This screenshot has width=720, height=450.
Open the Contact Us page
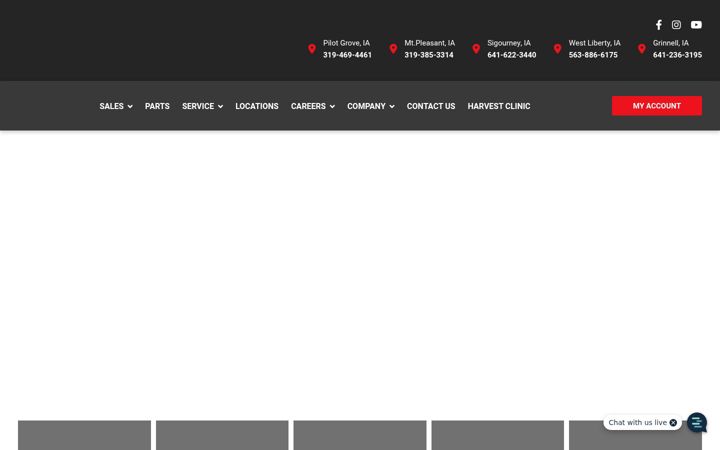[431, 106]
